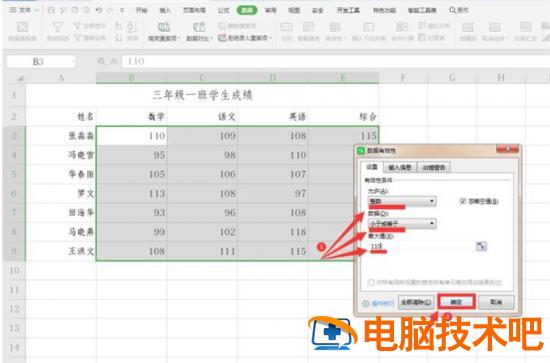Click the 智能填充 icon
This screenshot has width=550, height=363.
(x=308, y=27)
